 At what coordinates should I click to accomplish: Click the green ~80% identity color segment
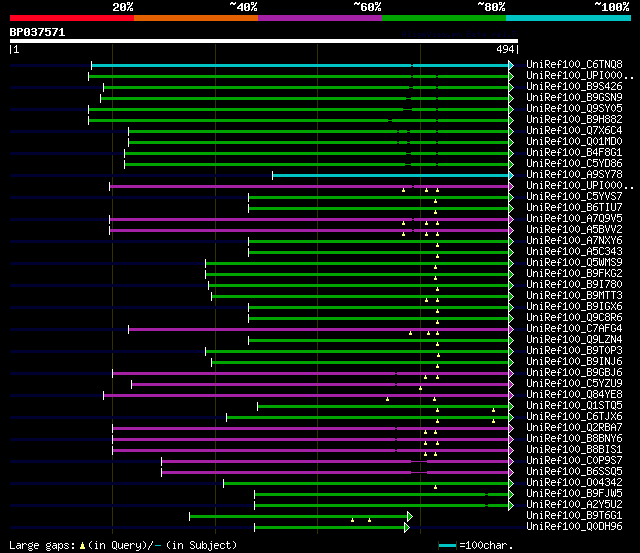click(444, 18)
